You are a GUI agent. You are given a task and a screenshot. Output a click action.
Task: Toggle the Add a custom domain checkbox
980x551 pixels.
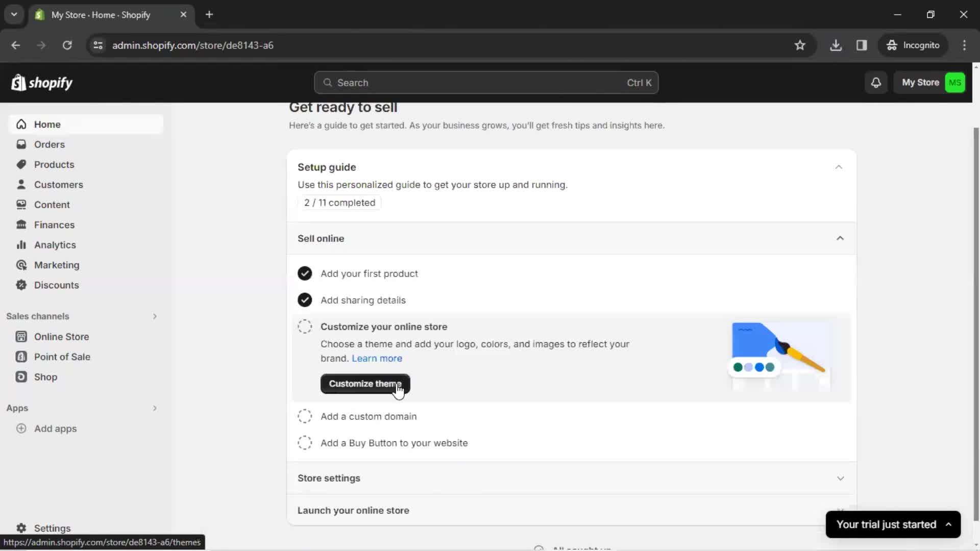pyautogui.click(x=305, y=416)
